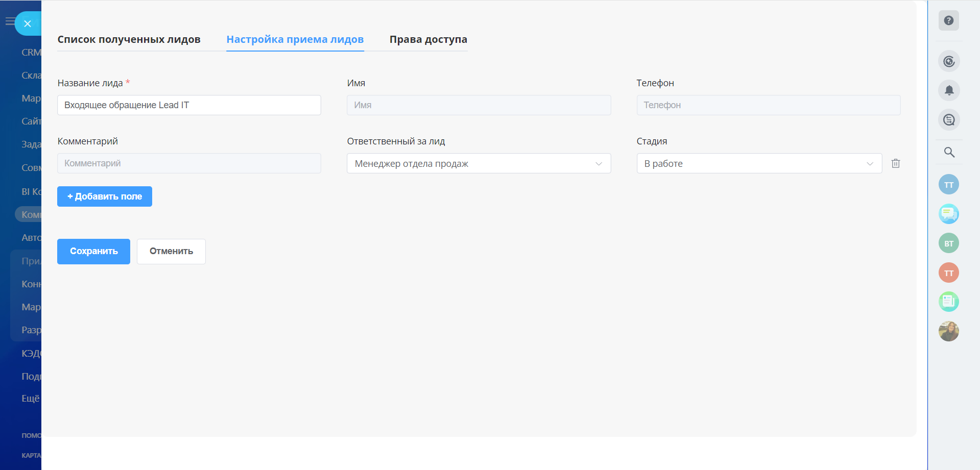
Task: Expand the Ответственный за лид dropdown
Action: click(x=479, y=163)
